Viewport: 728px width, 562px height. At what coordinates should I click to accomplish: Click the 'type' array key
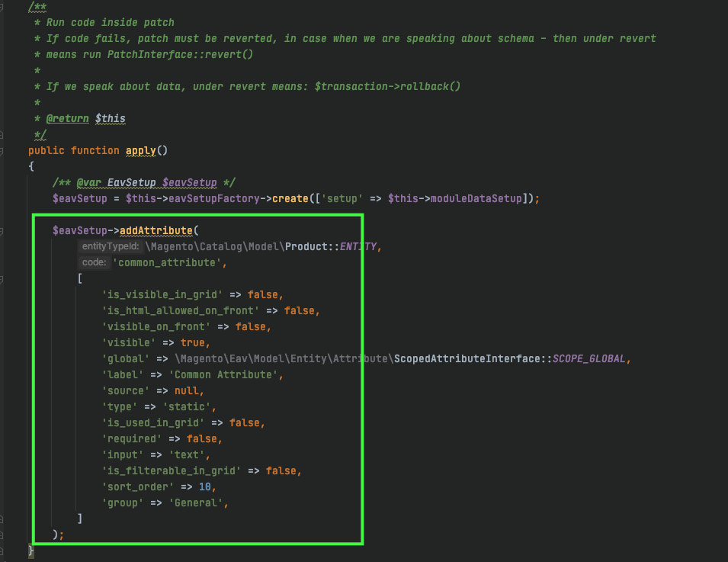coord(120,407)
